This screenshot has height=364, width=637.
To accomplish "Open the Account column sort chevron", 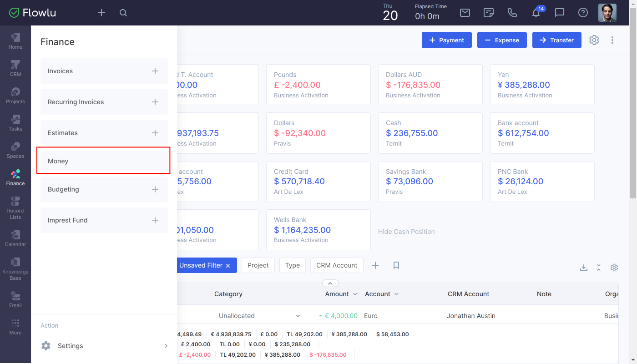I will point(396,294).
